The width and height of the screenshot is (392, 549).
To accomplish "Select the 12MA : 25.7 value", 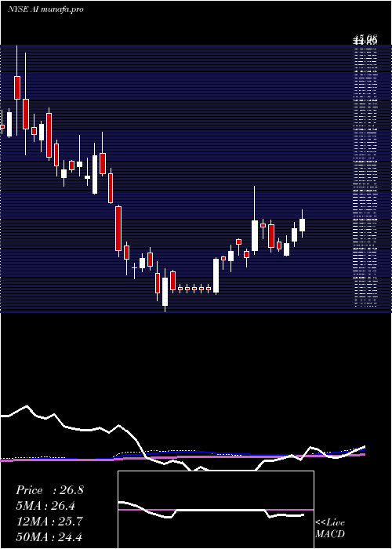I will coord(49,521).
